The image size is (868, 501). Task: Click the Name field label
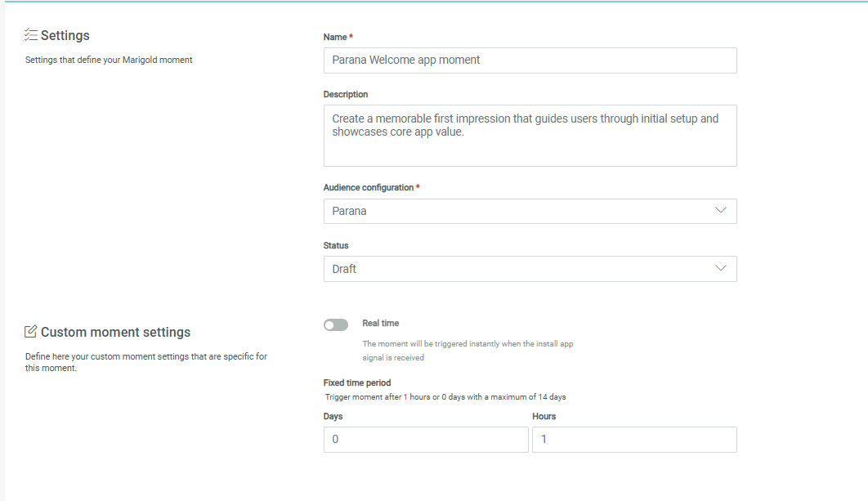tap(336, 38)
